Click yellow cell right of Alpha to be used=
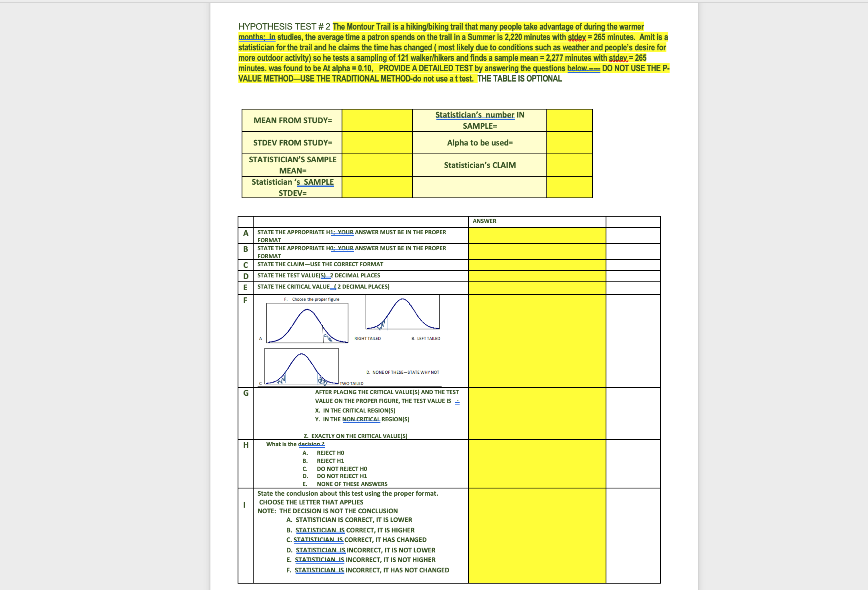 pos(569,143)
